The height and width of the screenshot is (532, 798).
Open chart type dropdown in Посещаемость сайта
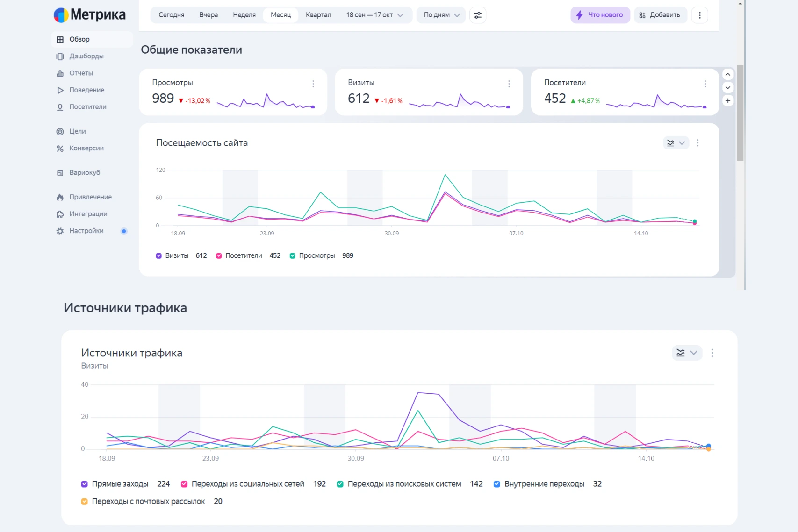[676, 143]
